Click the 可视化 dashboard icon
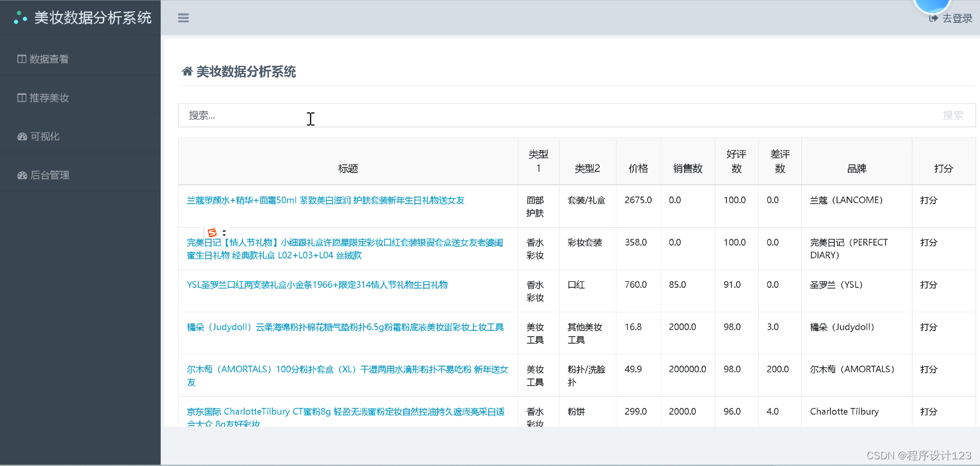 (22, 136)
